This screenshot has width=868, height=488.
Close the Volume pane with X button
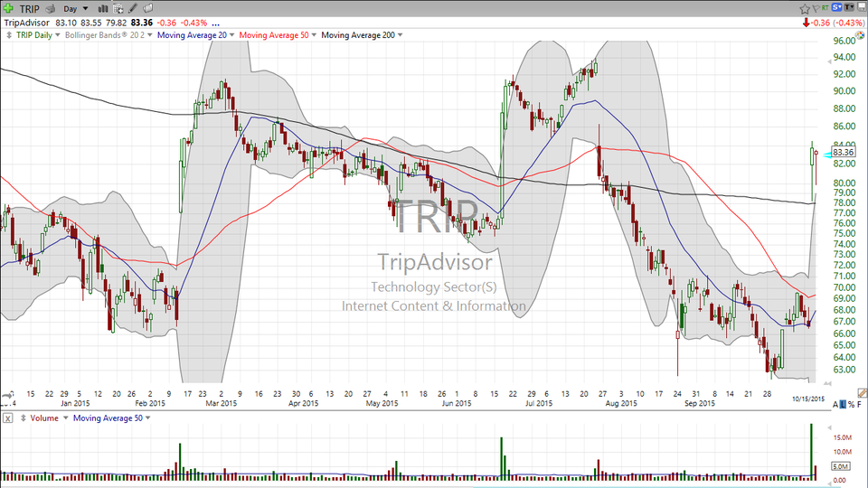coord(7,418)
